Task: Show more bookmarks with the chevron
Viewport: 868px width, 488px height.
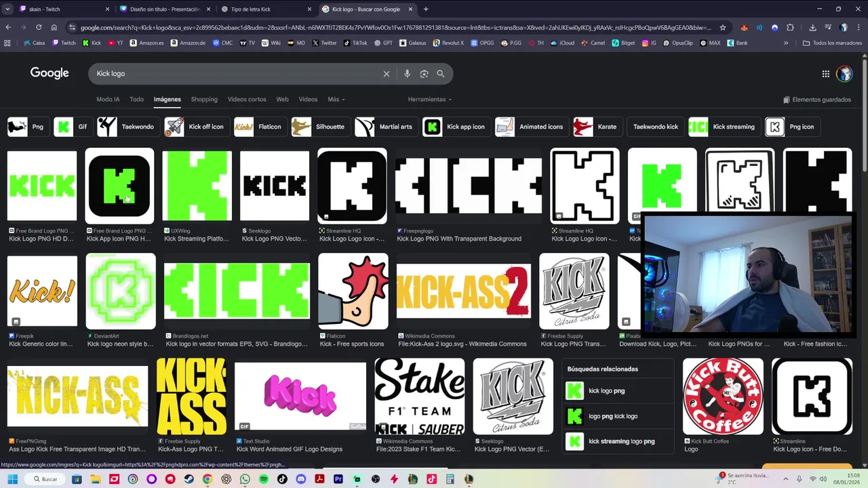Action: (x=786, y=43)
